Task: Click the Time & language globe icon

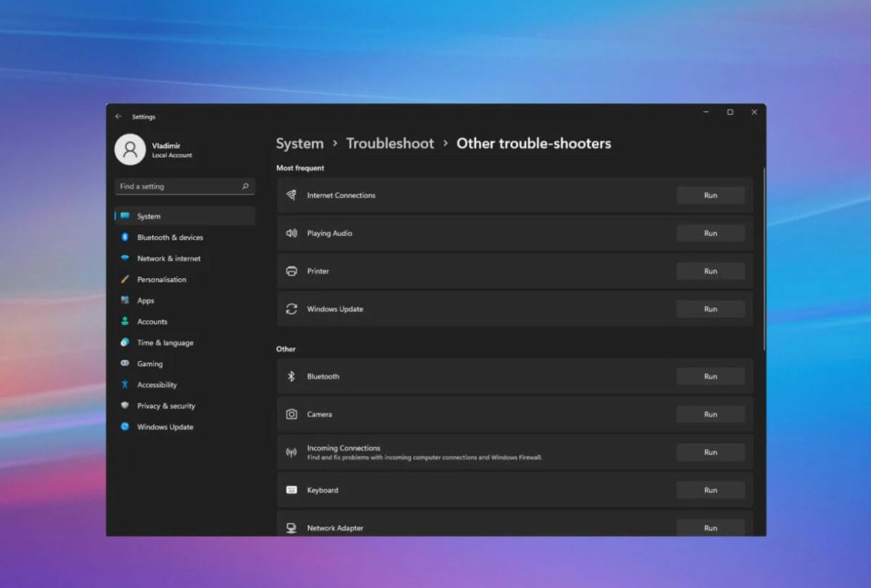Action: (125, 342)
